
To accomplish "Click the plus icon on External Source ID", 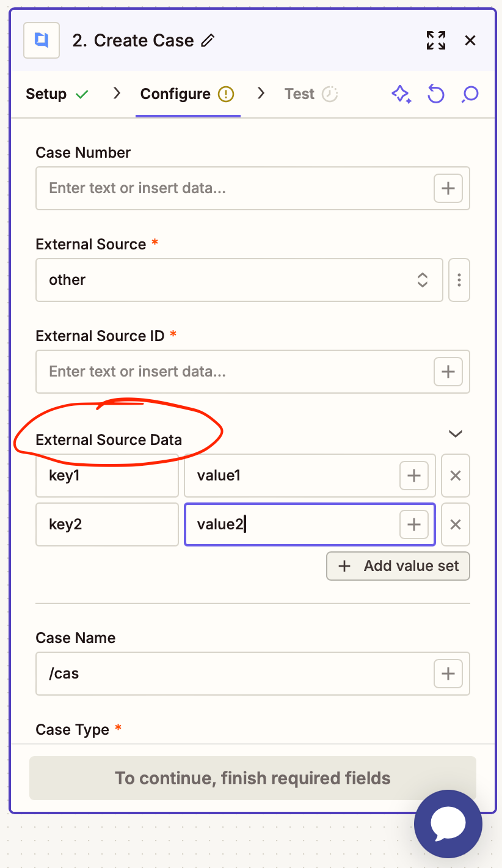I will [x=448, y=372].
